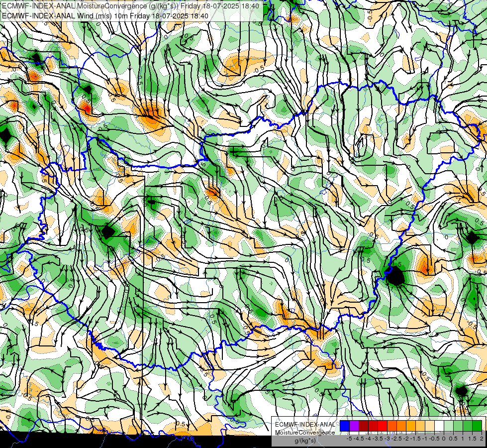Select legend swatch for -4.5 to -4
The height and width of the screenshot is (448, 487).
coord(364,426)
